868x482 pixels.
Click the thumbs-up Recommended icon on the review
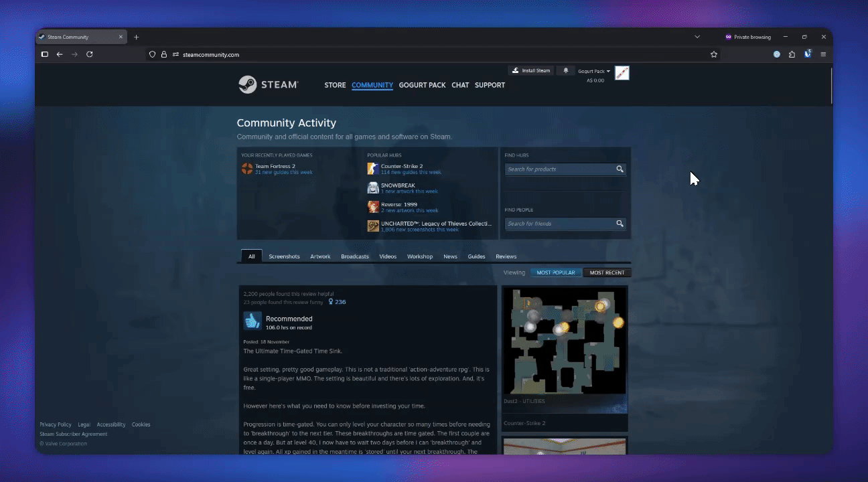tap(252, 321)
